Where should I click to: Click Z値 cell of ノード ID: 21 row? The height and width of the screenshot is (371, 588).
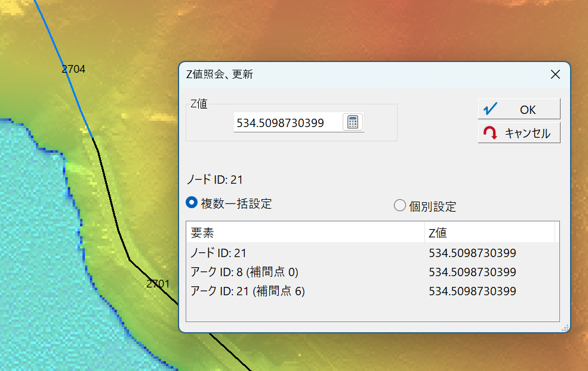pos(472,253)
